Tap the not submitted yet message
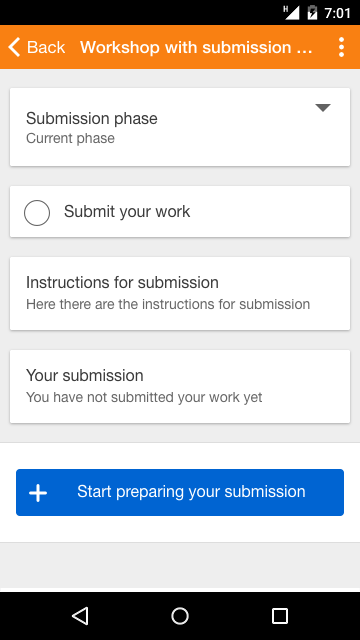Screen dimensions: 360x640 pyautogui.click(x=144, y=397)
